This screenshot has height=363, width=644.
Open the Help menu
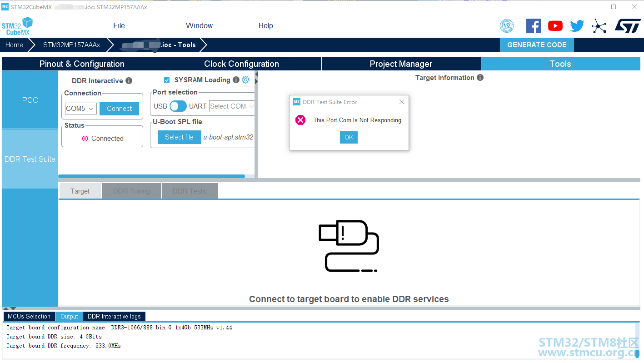coord(266,25)
